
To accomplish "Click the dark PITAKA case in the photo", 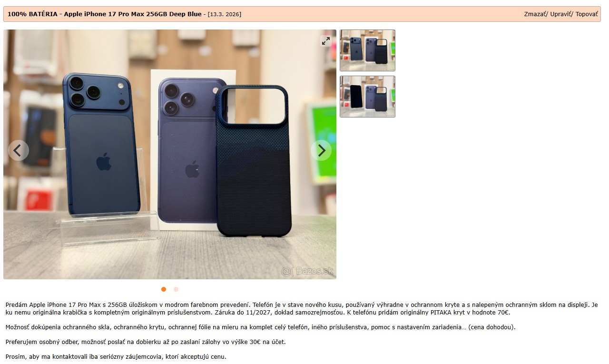I will point(254,161).
